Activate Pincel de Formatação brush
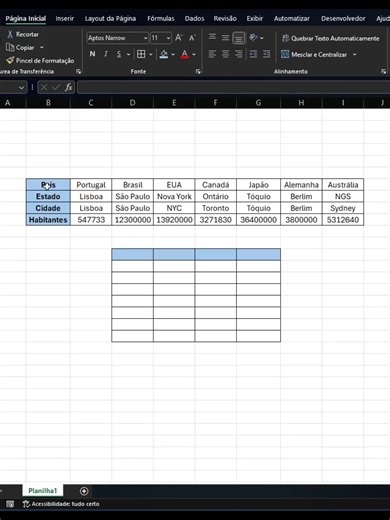 coord(10,60)
